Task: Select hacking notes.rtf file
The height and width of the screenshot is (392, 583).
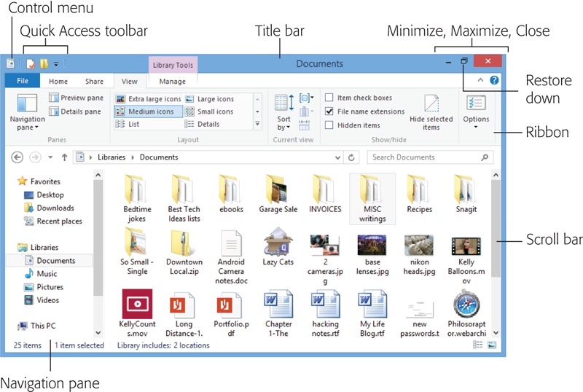Action: (x=325, y=314)
